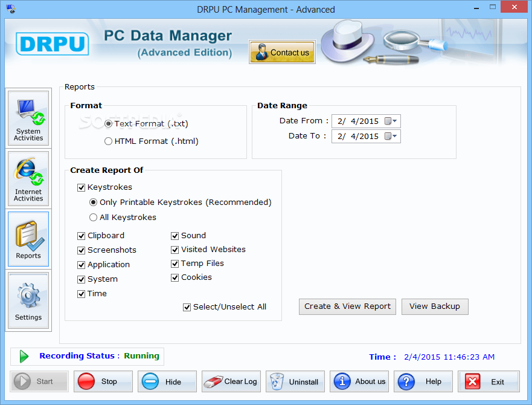Click the 'Create Report Of' group label
The width and height of the screenshot is (532, 405).
tap(106, 170)
